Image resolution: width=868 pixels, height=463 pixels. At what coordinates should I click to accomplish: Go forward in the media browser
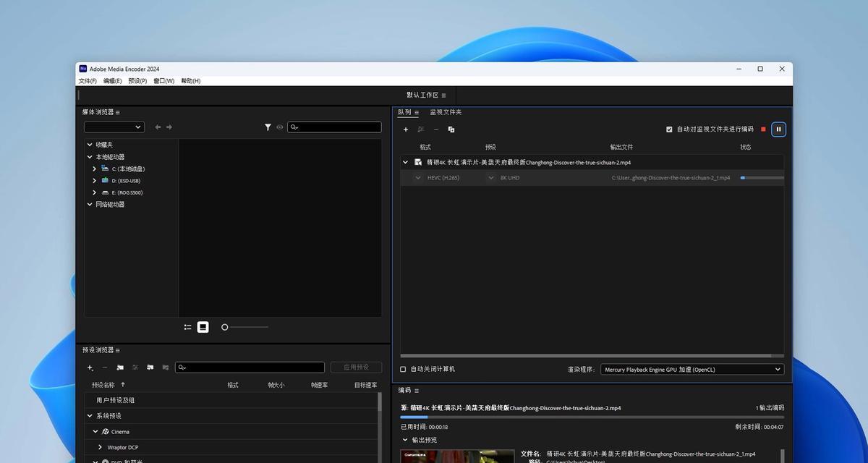(x=169, y=127)
